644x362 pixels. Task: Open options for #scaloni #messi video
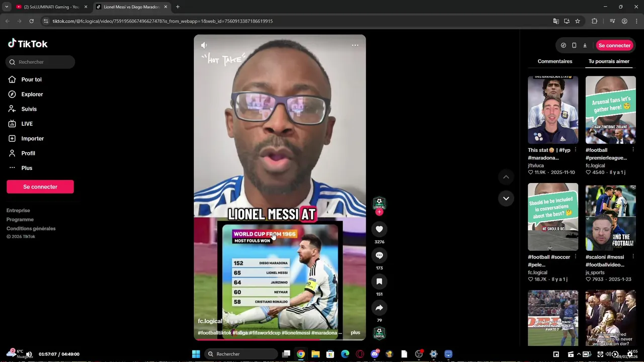tap(633, 257)
